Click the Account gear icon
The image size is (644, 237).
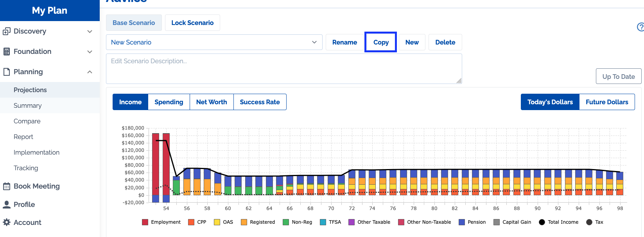(x=6, y=222)
